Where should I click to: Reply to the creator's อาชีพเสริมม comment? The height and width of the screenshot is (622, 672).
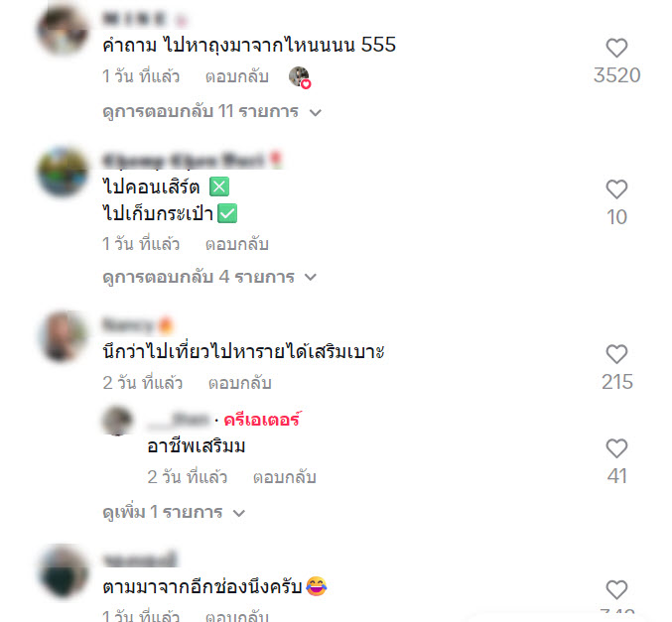[x=285, y=477]
